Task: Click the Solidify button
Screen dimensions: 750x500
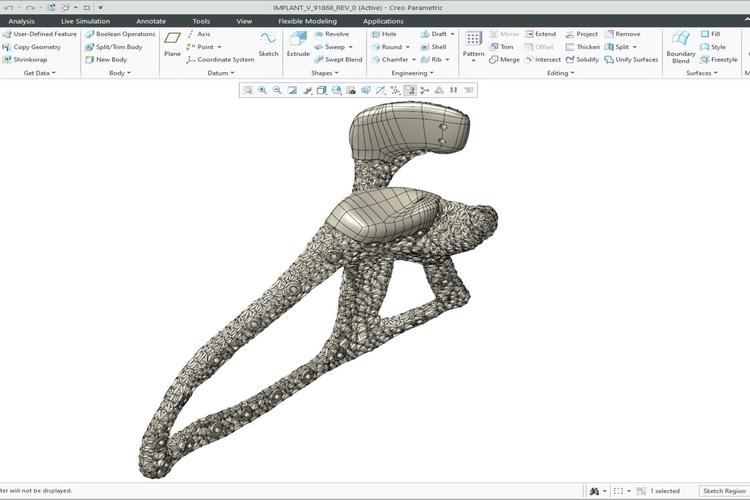Action: [582, 59]
